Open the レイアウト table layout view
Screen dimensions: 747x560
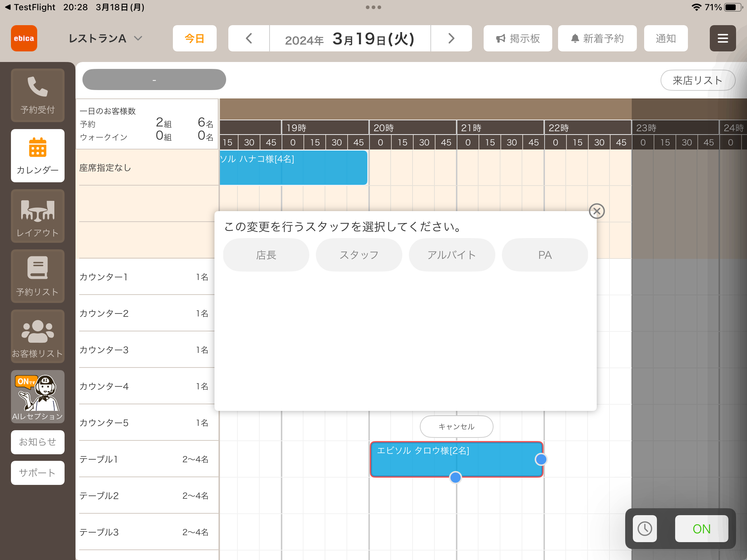(x=38, y=216)
